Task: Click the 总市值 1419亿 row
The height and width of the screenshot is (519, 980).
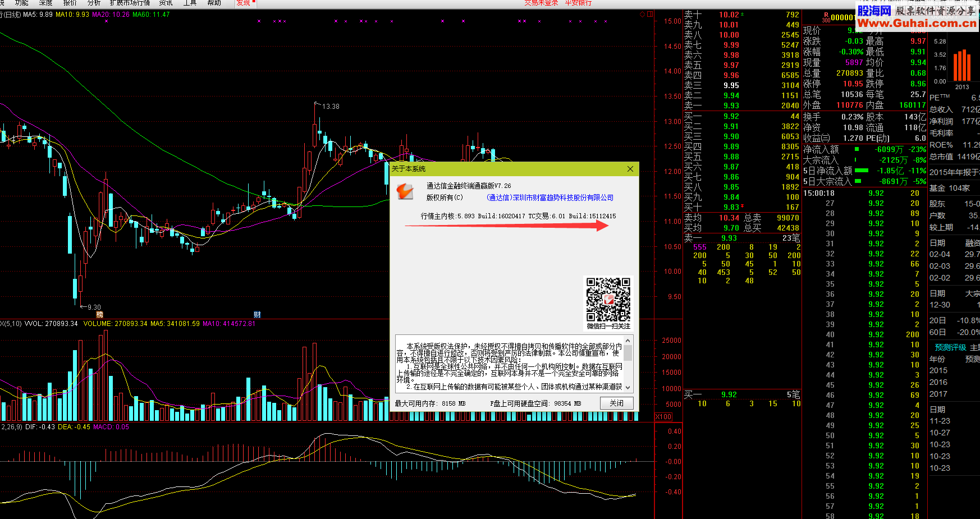Action: (954, 157)
